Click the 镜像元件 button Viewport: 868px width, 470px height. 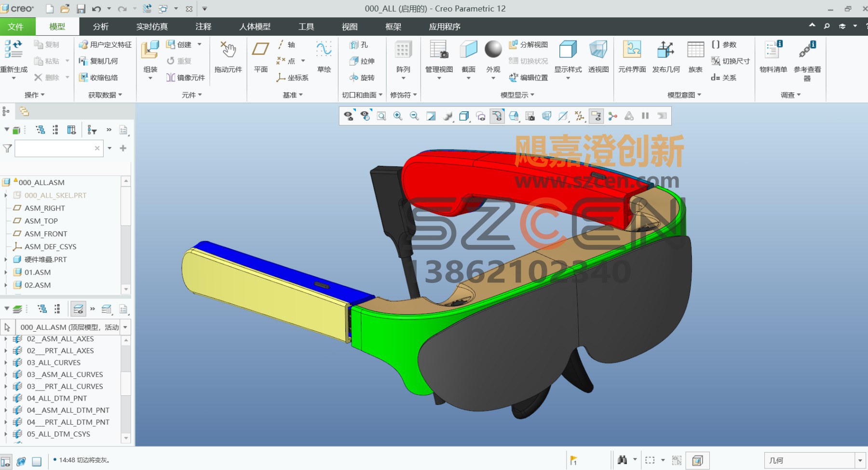(x=186, y=78)
